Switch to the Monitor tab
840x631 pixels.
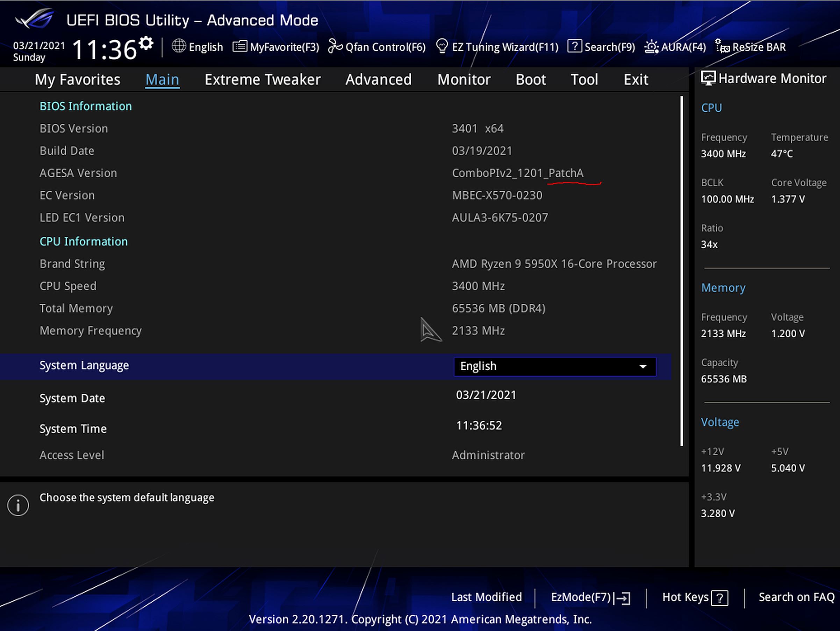pyautogui.click(x=464, y=80)
